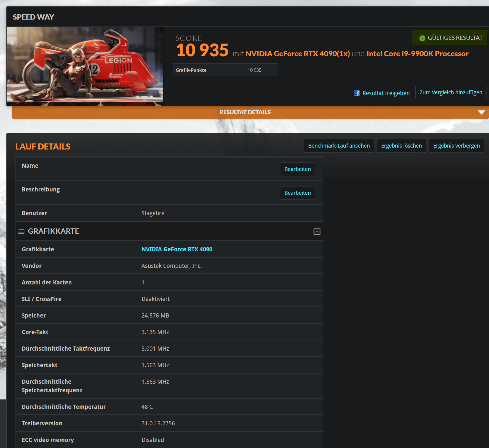The height and width of the screenshot is (448, 489).
Task: Click memory value 24.576 MB
Action: (155, 315)
